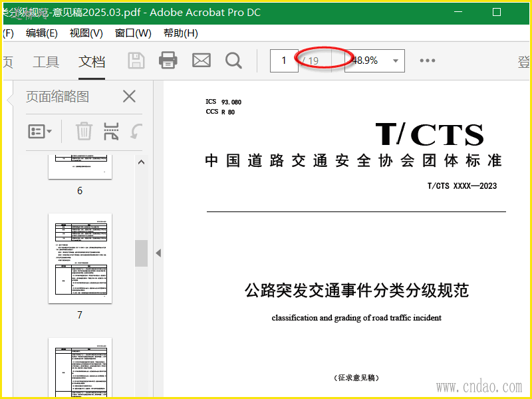Select the thumbnail below page 7

(x=80, y=368)
